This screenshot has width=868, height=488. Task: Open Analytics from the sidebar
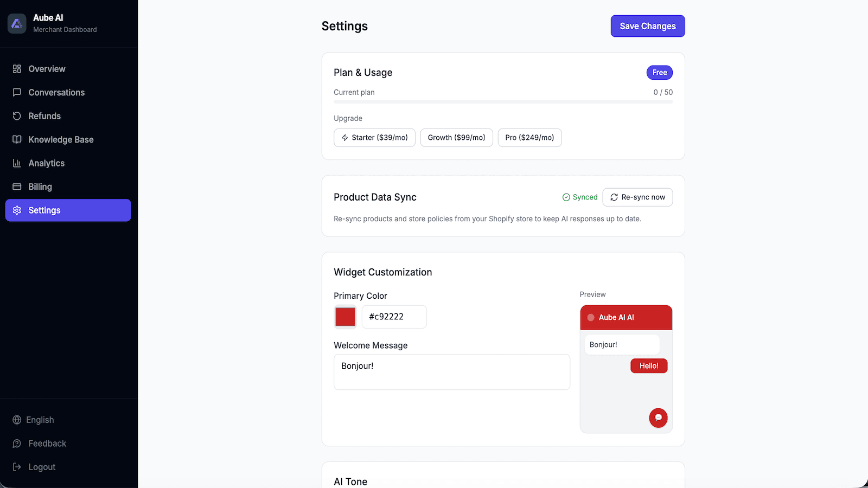point(68,163)
